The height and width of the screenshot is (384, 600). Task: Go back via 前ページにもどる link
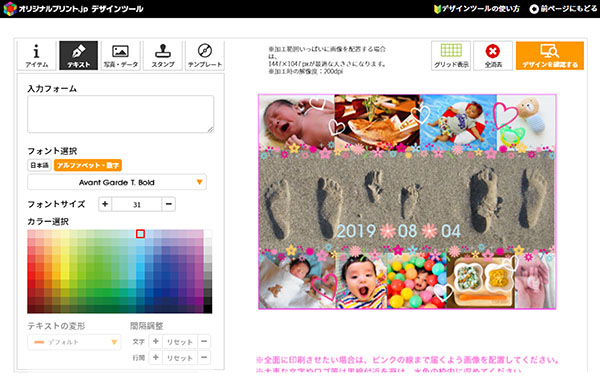click(563, 9)
